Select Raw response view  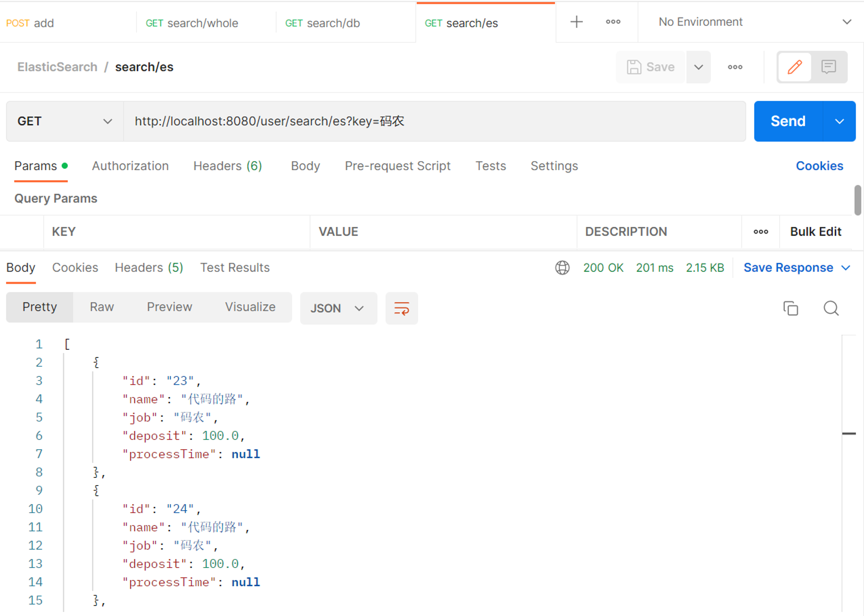pyautogui.click(x=102, y=307)
